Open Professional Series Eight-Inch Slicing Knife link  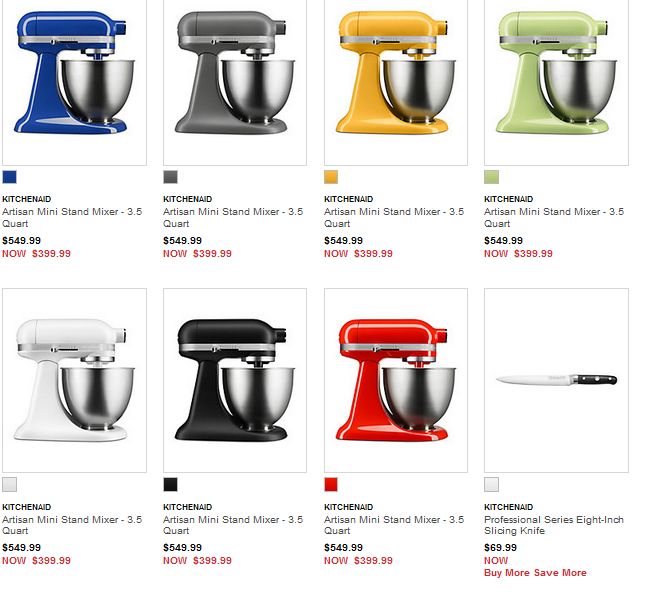[x=554, y=525]
